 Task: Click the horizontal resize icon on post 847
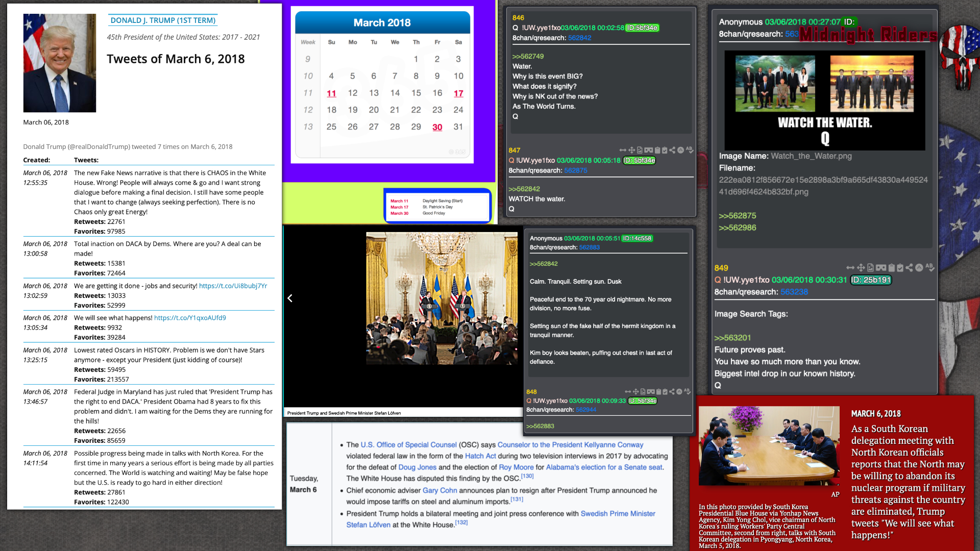click(x=623, y=150)
